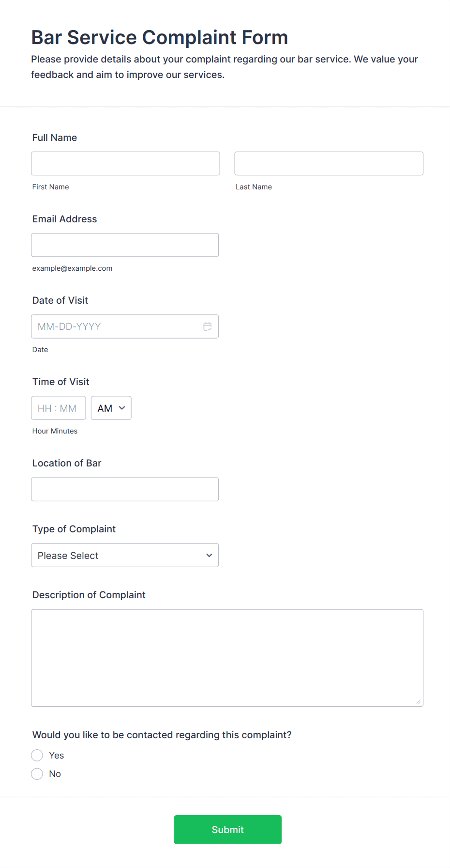Open the AM/PM time period dropdown
The image size is (450, 868).
111,408
